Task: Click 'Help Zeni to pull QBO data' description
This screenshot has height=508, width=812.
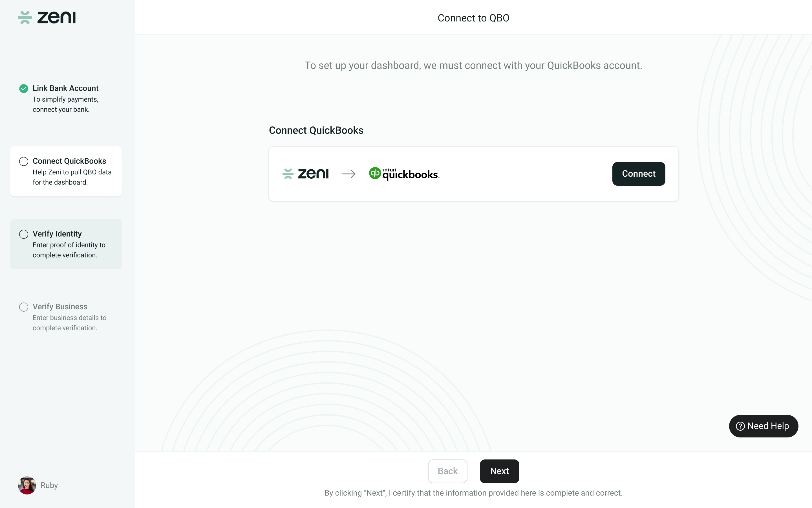Action: pos(72,177)
